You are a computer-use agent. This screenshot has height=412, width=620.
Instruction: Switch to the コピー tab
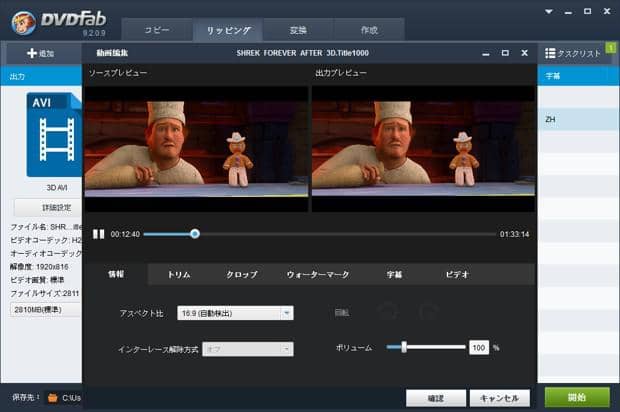(x=157, y=30)
